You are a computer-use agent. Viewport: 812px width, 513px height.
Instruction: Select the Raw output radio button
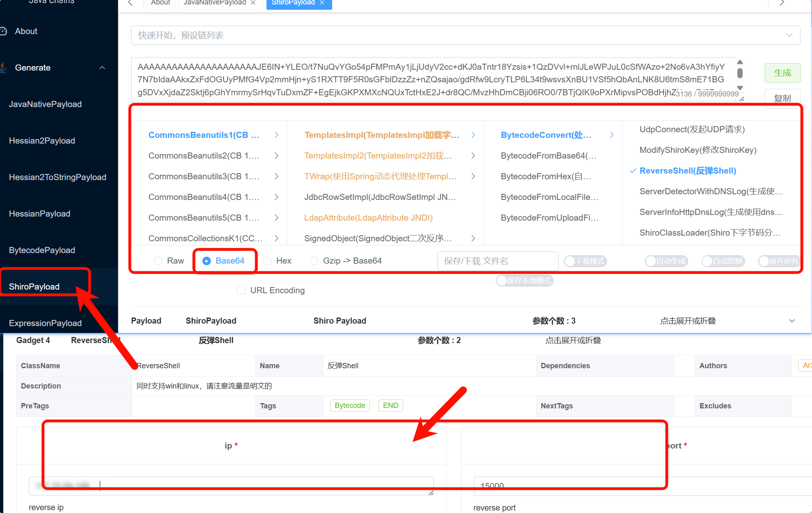tap(158, 261)
